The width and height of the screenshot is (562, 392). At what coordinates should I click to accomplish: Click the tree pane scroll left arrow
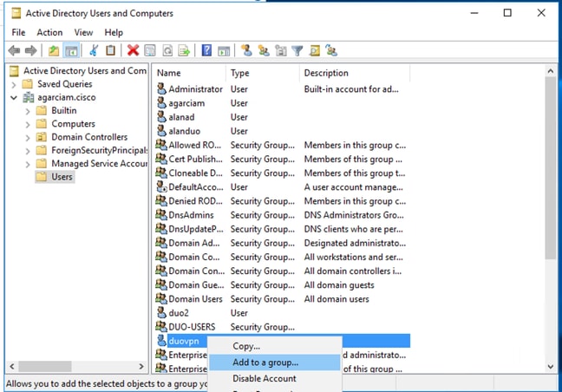(x=12, y=366)
